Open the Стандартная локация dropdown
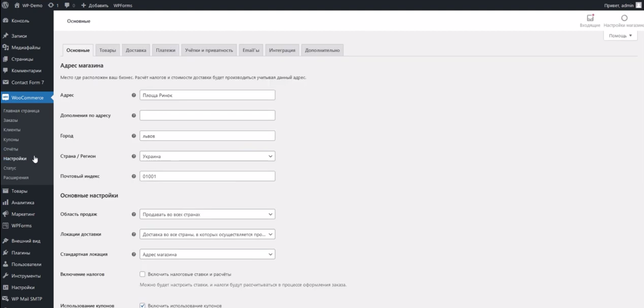The width and height of the screenshot is (644, 308). [207, 254]
